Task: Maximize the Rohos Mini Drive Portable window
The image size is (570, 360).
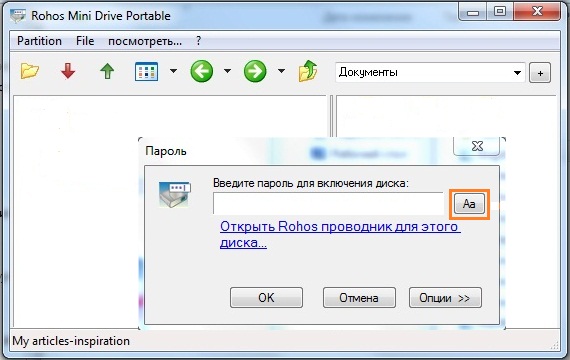Action: 500,12
